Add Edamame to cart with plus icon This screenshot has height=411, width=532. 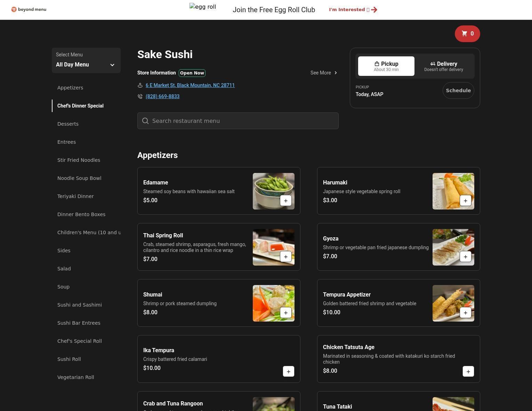click(x=285, y=201)
